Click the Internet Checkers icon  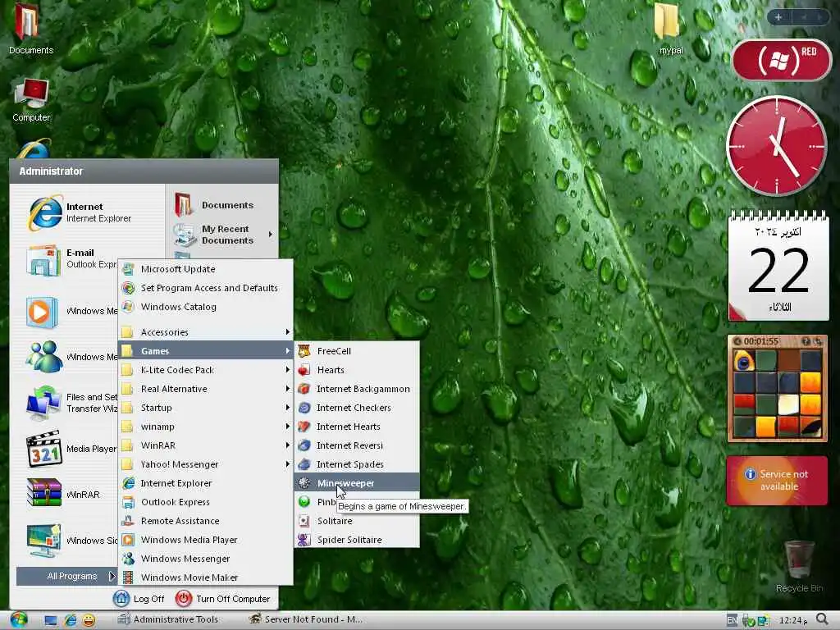point(304,408)
